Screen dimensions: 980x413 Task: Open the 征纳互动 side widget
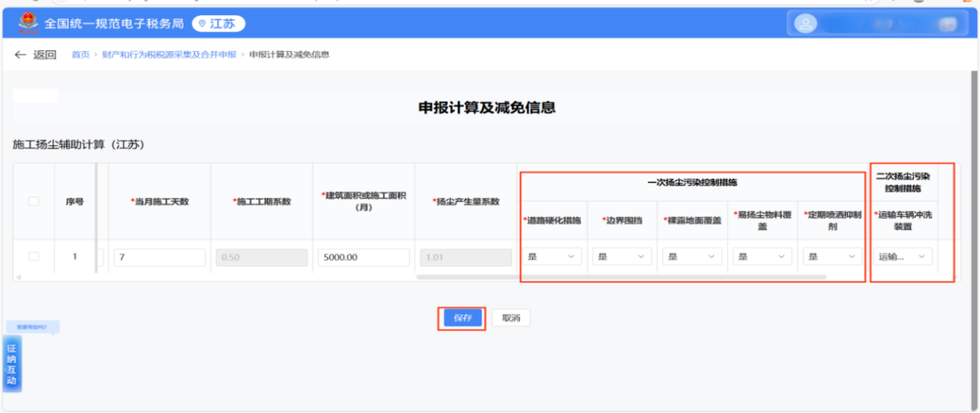point(12,364)
